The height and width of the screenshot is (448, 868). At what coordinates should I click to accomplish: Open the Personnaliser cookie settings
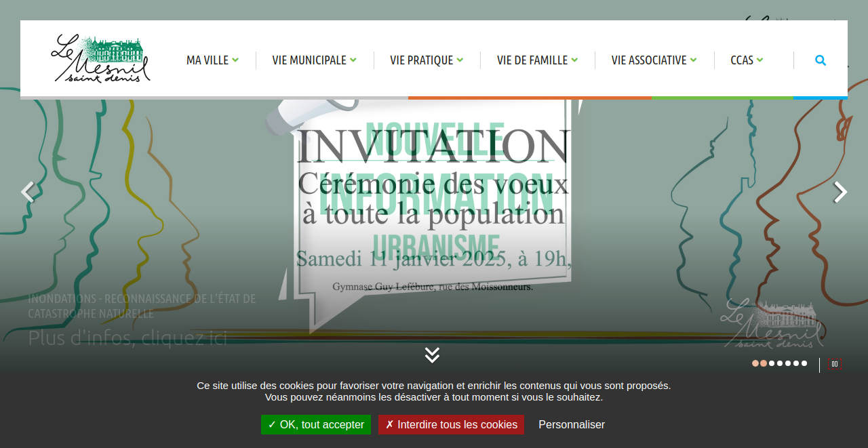(x=572, y=424)
